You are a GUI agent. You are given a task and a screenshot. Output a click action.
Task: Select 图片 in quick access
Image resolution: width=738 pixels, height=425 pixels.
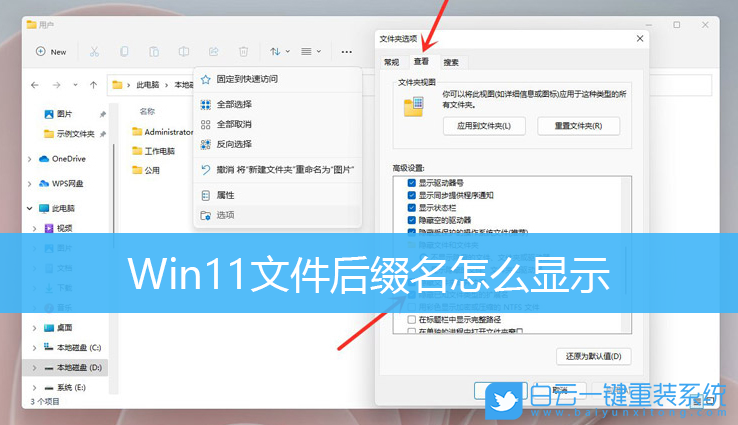(x=64, y=114)
